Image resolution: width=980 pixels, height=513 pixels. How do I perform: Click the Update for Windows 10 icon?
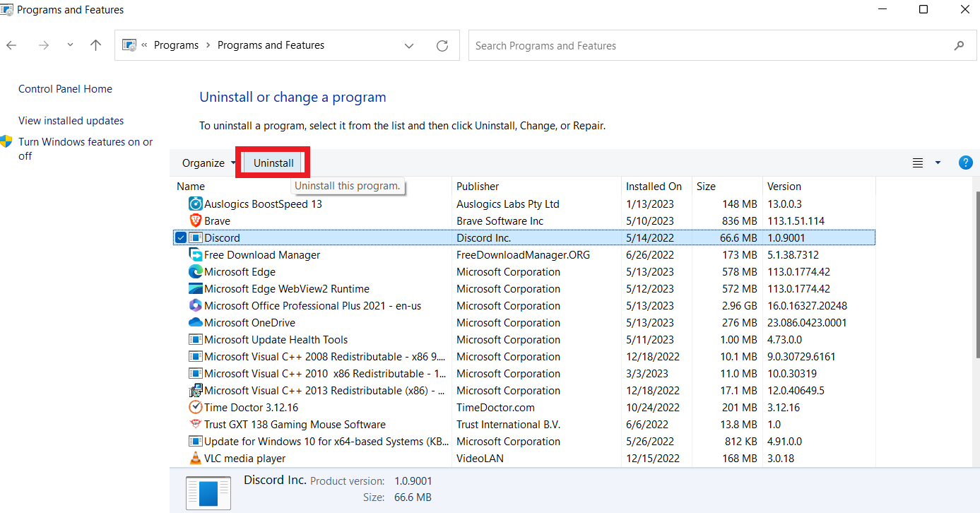pos(196,441)
